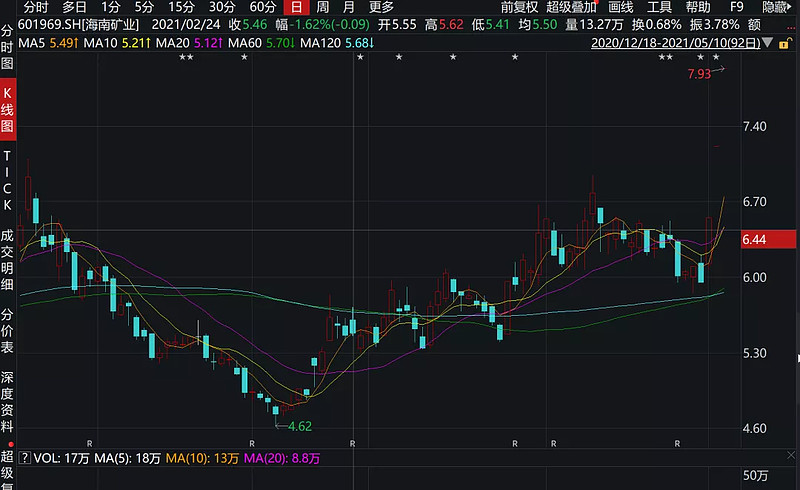This screenshot has height=490, width=800.
Task: Open the 工具 tools menu
Action: click(x=660, y=7)
